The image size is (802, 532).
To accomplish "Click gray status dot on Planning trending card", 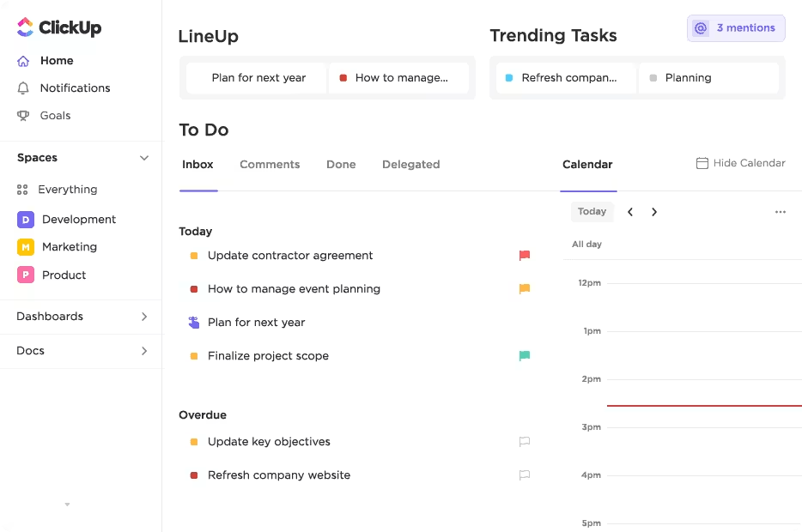I will click(653, 78).
